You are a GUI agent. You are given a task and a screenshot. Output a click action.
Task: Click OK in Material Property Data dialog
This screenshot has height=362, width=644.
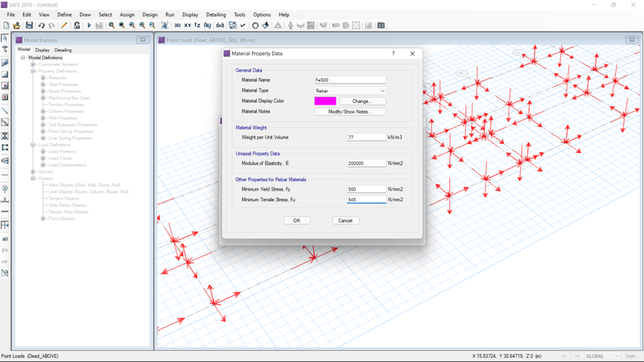pos(296,220)
